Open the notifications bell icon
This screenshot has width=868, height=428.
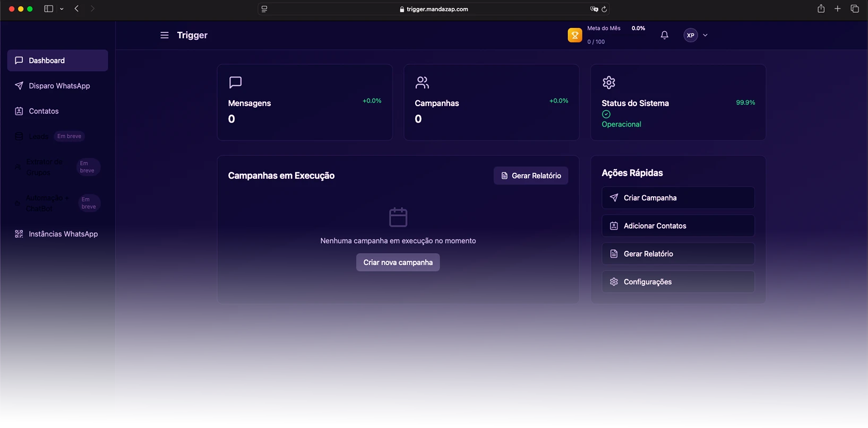click(x=664, y=35)
